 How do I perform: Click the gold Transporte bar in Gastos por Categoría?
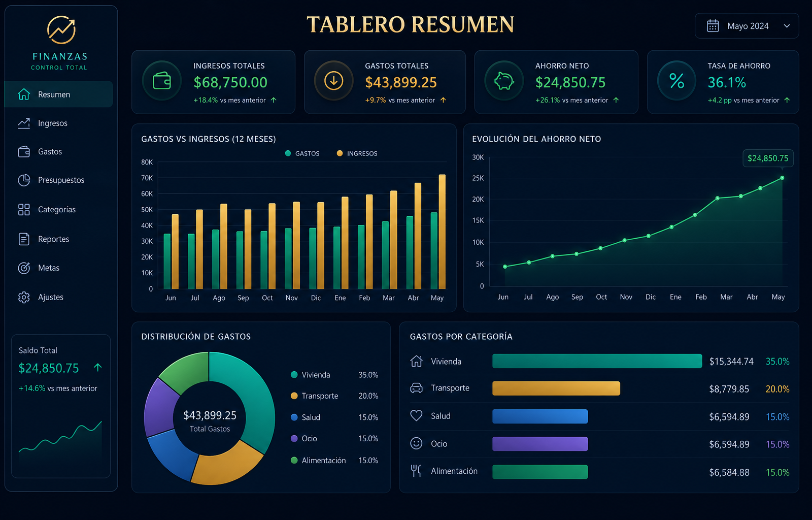coord(556,388)
